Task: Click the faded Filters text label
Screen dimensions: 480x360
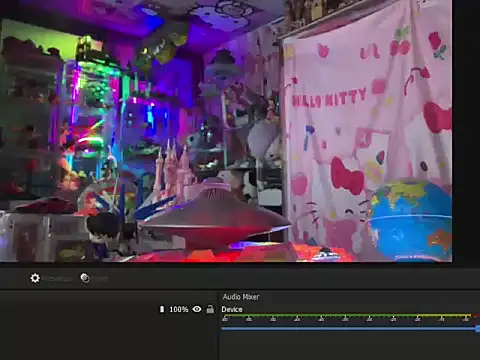Action: point(100,279)
